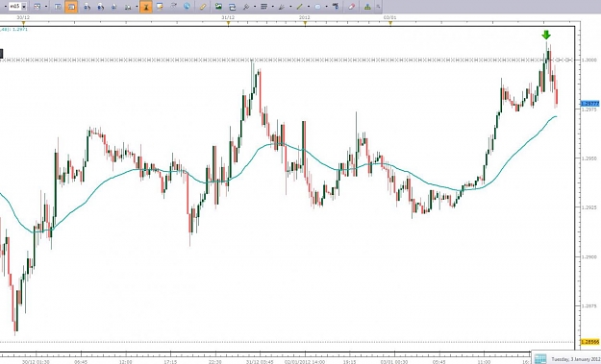
Task: Click the second zoom chart icon
Action: 100,7
